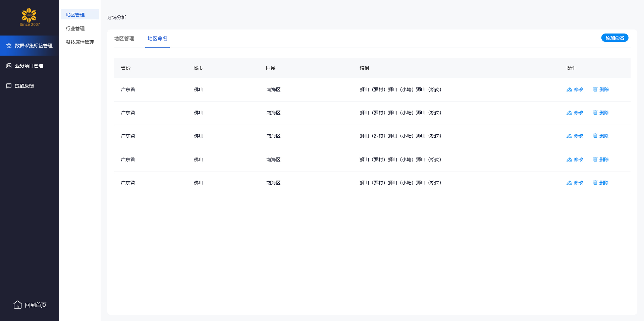The width and height of the screenshot is (644, 321).
Task: Click the 省份 column header
Action: [x=125, y=68]
